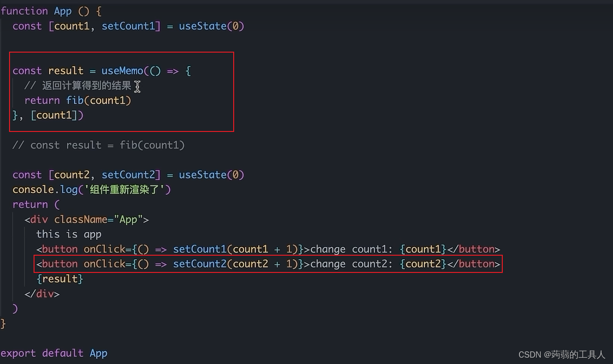Click the 'this is app' text line
Image resolution: width=613 pixels, height=364 pixels.
click(x=69, y=234)
